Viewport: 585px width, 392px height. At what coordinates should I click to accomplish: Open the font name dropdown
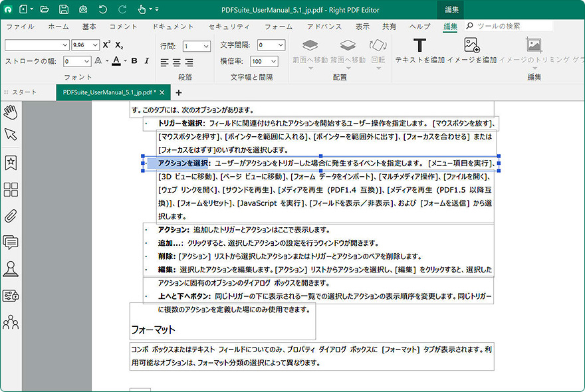65,45
